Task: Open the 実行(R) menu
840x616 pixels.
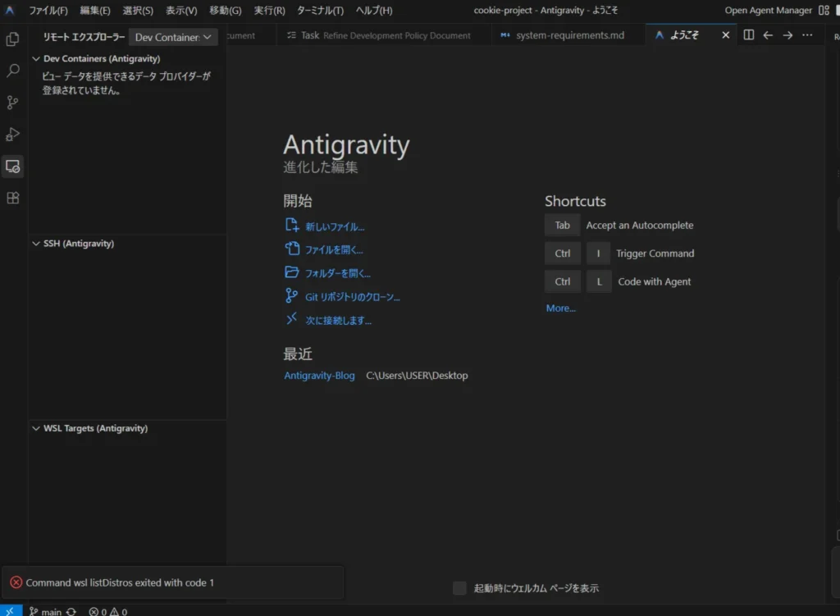Action: coord(269,10)
